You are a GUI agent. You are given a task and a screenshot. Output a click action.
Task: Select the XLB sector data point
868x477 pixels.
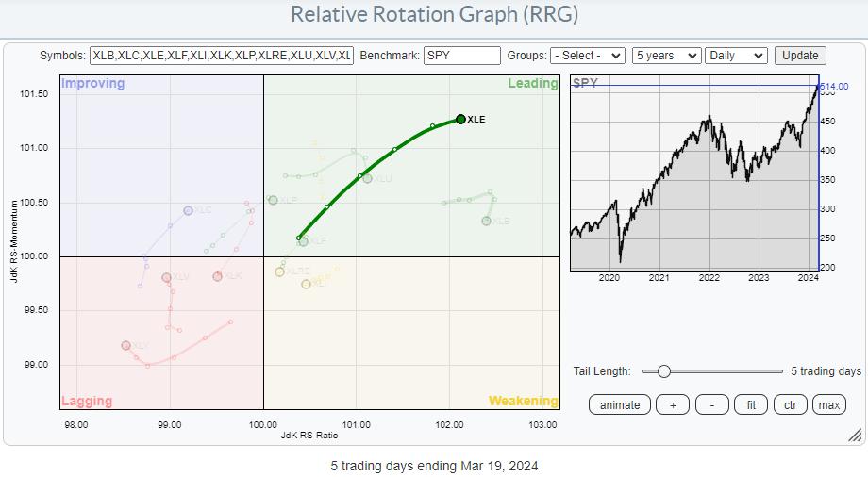(x=487, y=221)
